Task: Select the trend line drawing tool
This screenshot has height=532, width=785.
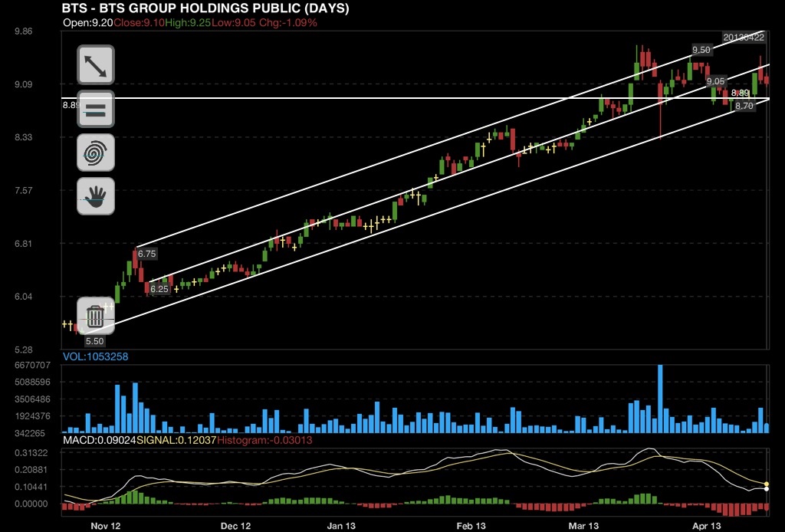Action: click(96, 65)
